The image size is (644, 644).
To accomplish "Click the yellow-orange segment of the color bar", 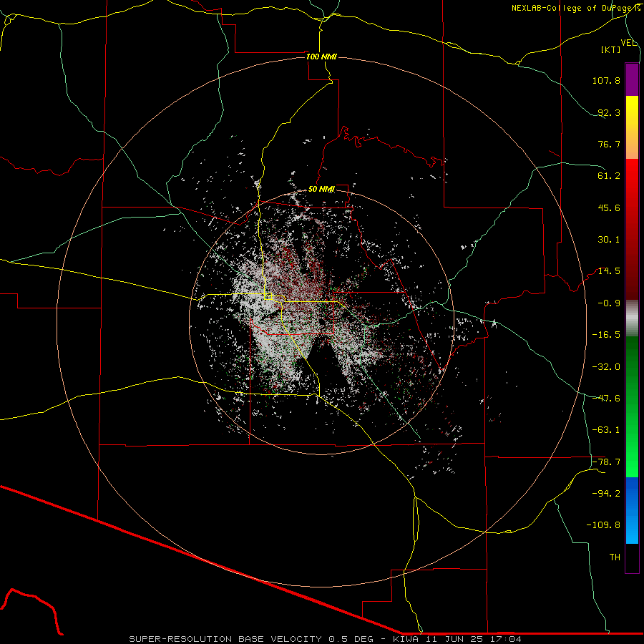I will click(x=632, y=127).
